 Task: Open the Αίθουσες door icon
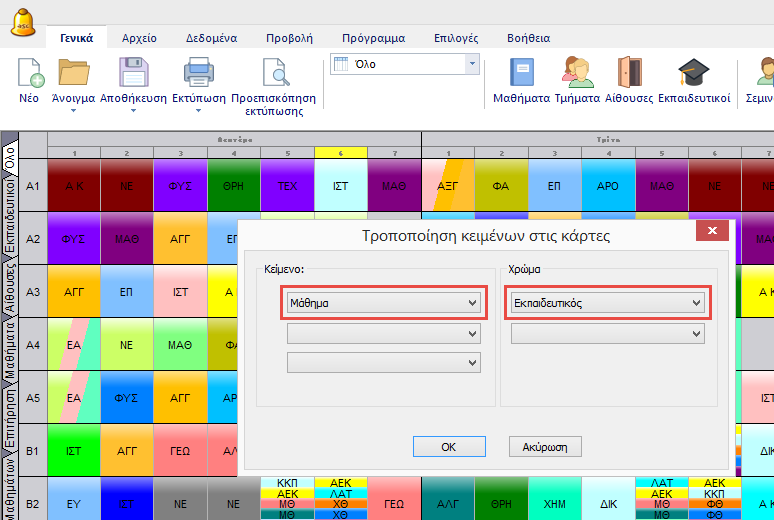[629, 74]
